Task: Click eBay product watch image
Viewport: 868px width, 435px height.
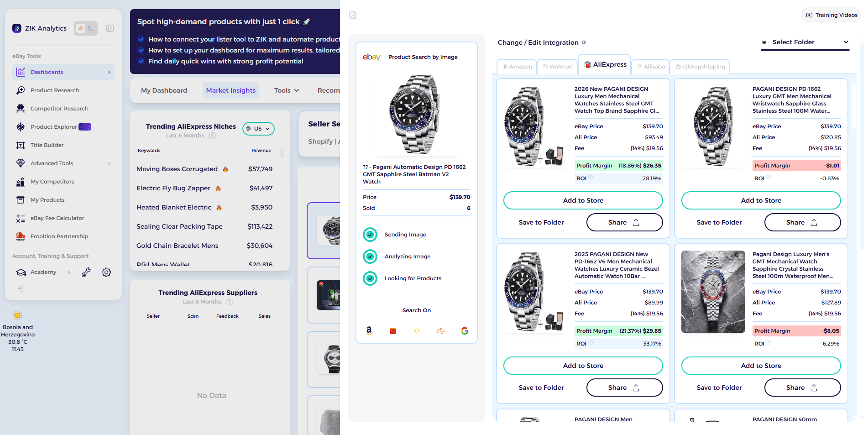Action: 416,114
